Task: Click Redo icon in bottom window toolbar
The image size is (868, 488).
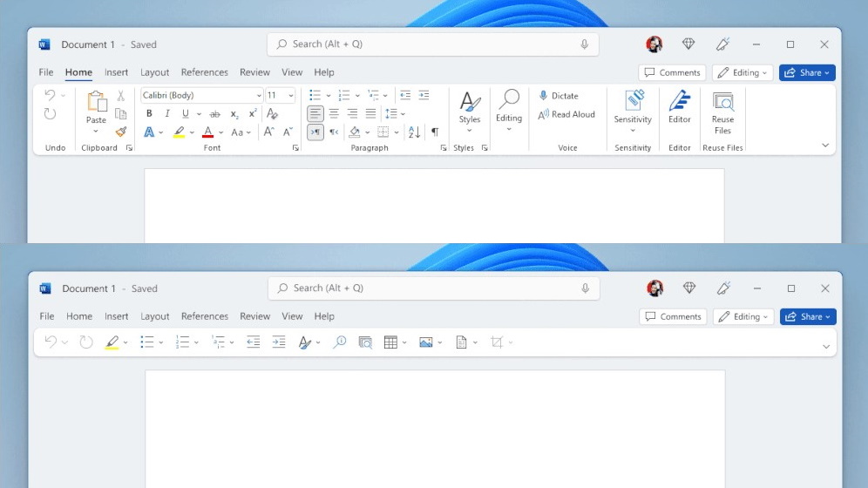Action: coord(85,342)
